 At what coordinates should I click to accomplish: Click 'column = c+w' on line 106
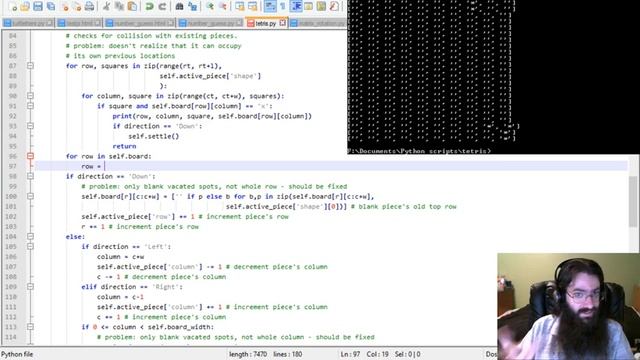coord(120,257)
